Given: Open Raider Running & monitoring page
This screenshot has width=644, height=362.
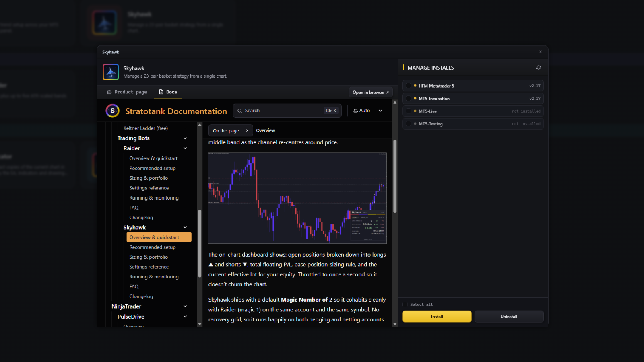Looking at the screenshot, I should [x=154, y=198].
